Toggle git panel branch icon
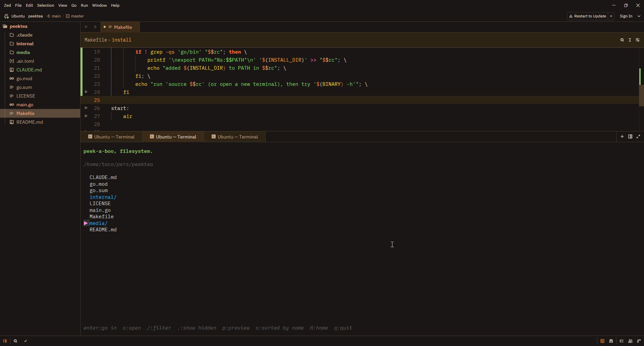 639,341
